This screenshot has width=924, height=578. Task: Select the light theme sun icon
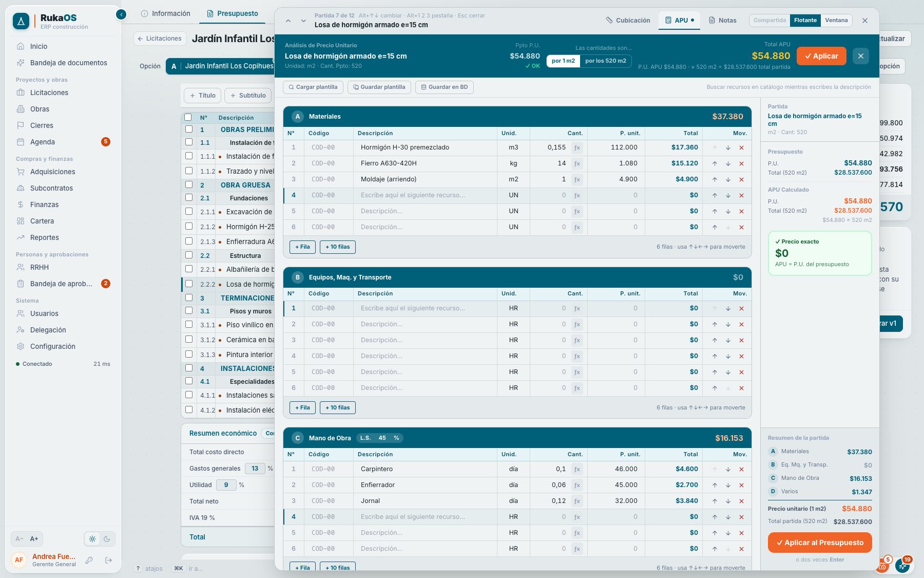[92, 539]
